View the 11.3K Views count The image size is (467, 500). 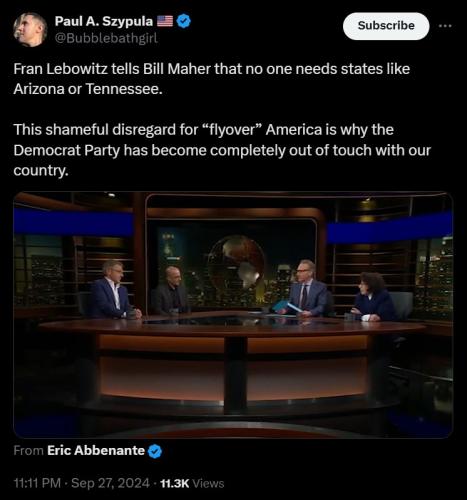point(192,483)
